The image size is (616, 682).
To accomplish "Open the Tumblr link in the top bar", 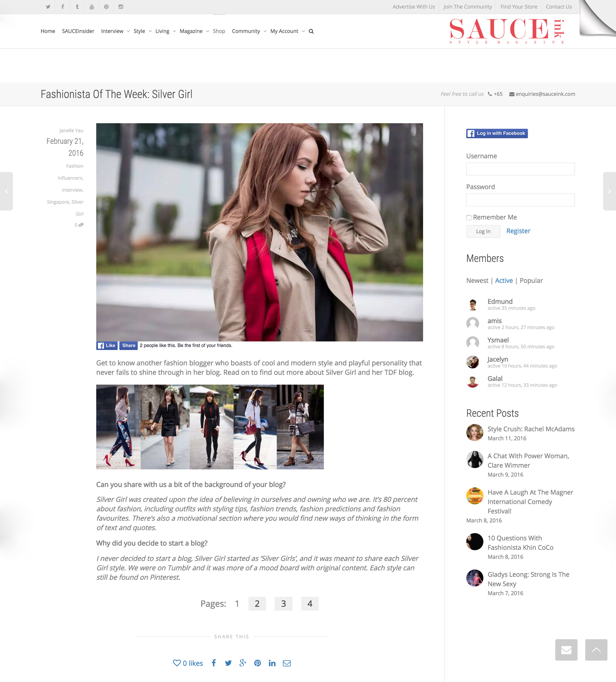I will (77, 7).
